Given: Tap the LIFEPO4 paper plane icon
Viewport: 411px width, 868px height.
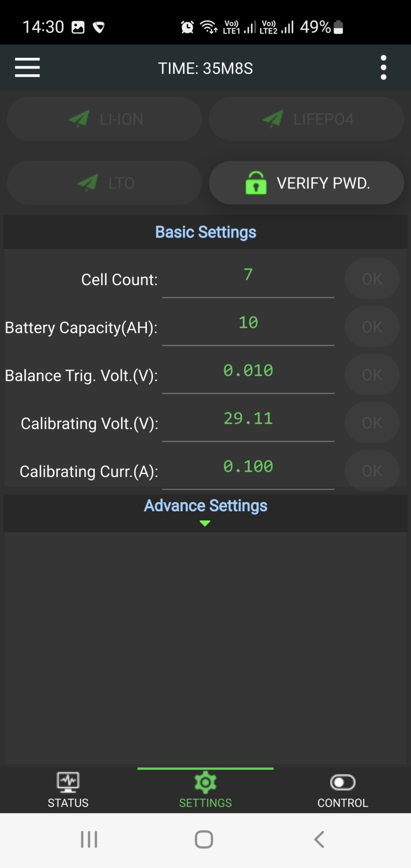Looking at the screenshot, I should [x=273, y=119].
